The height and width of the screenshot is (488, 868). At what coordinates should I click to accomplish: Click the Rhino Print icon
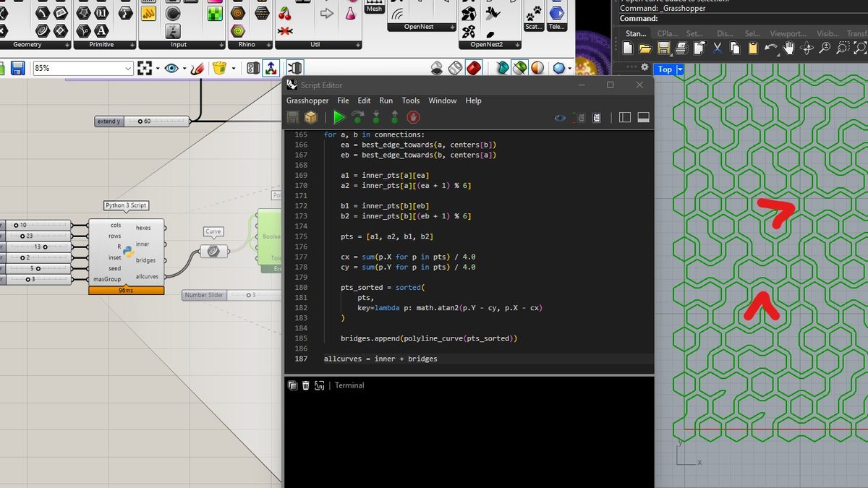click(x=681, y=48)
